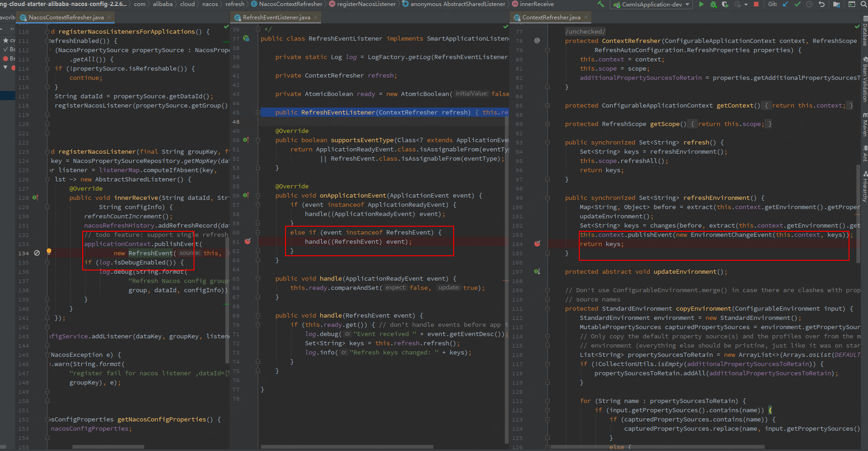Open the Maven tool window
Image resolution: width=868 pixels, height=451 pixels.
(x=864, y=125)
